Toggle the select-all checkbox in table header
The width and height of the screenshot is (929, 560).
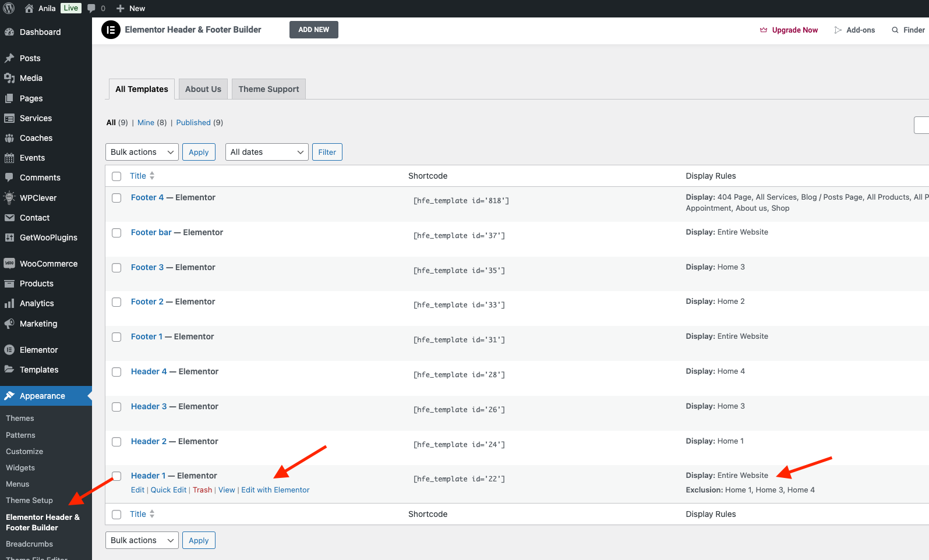tap(116, 176)
